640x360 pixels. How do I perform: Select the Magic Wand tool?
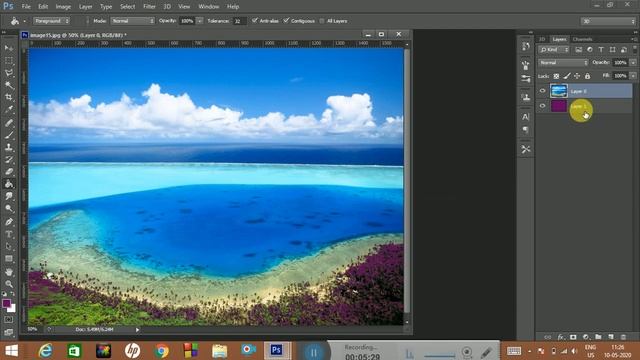[x=9, y=85]
